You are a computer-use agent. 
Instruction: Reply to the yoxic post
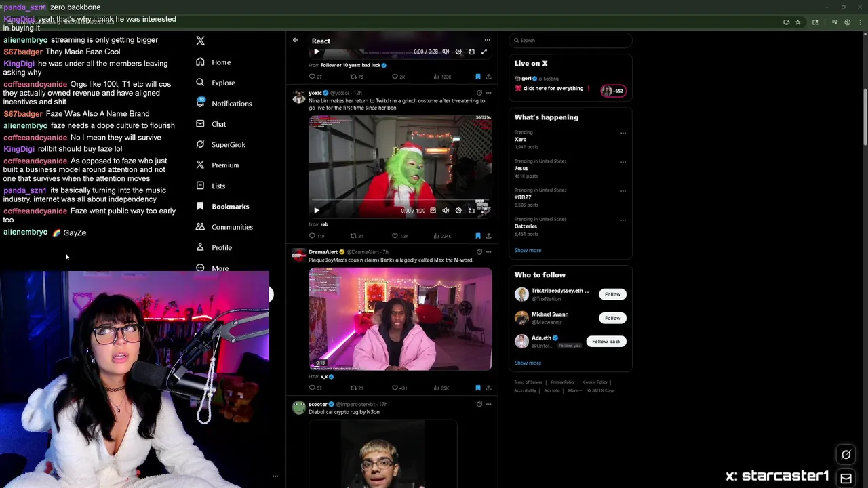tap(316, 236)
